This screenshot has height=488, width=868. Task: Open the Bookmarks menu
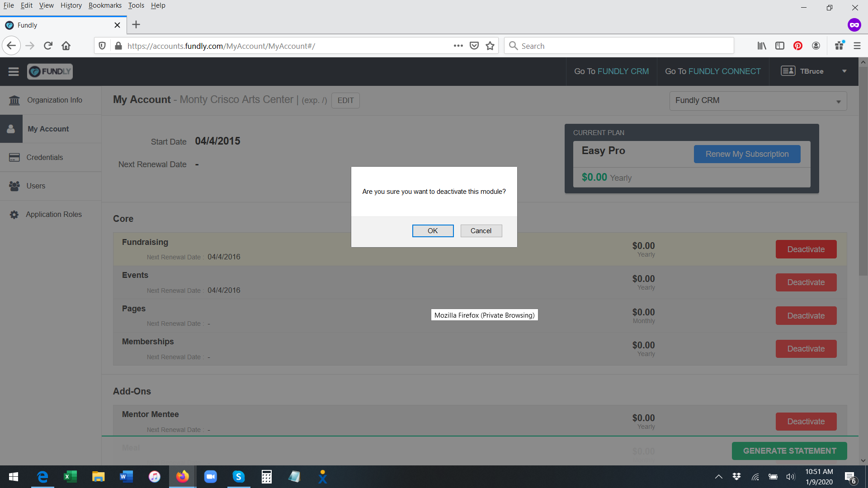point(105,5)
